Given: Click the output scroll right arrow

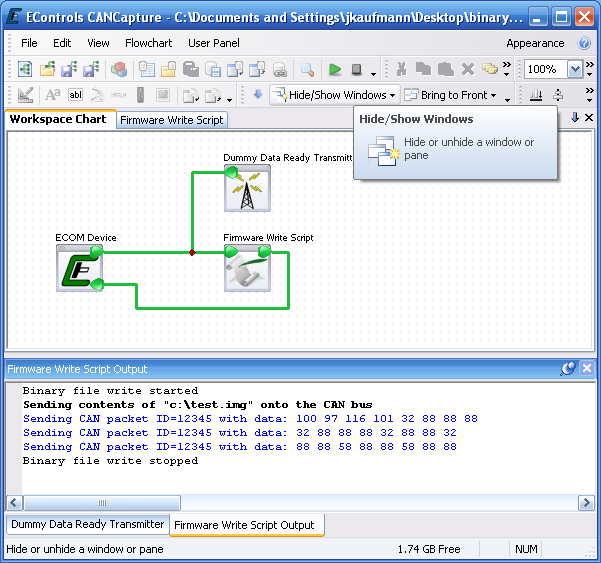Looking at the screenshot, I should point(586,503).
